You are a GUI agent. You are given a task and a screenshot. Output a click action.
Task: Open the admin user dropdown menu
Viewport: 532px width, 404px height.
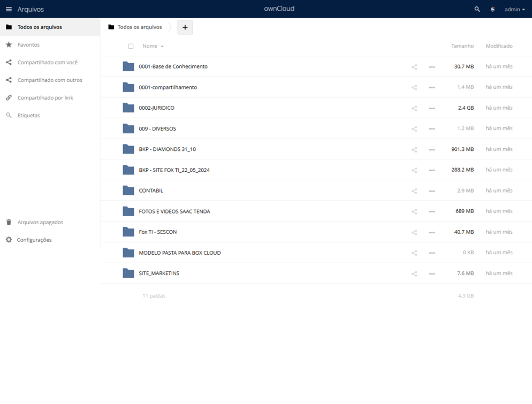tap(514, 9)
